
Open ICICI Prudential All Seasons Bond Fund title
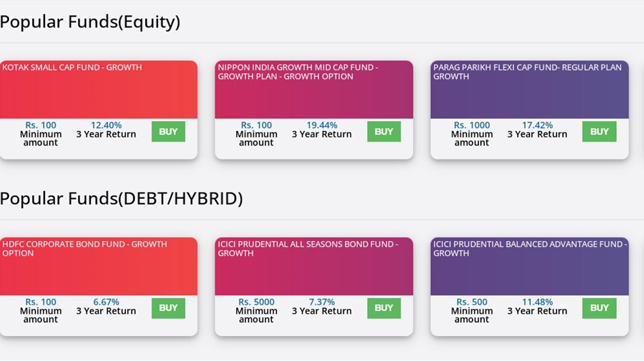307,248
